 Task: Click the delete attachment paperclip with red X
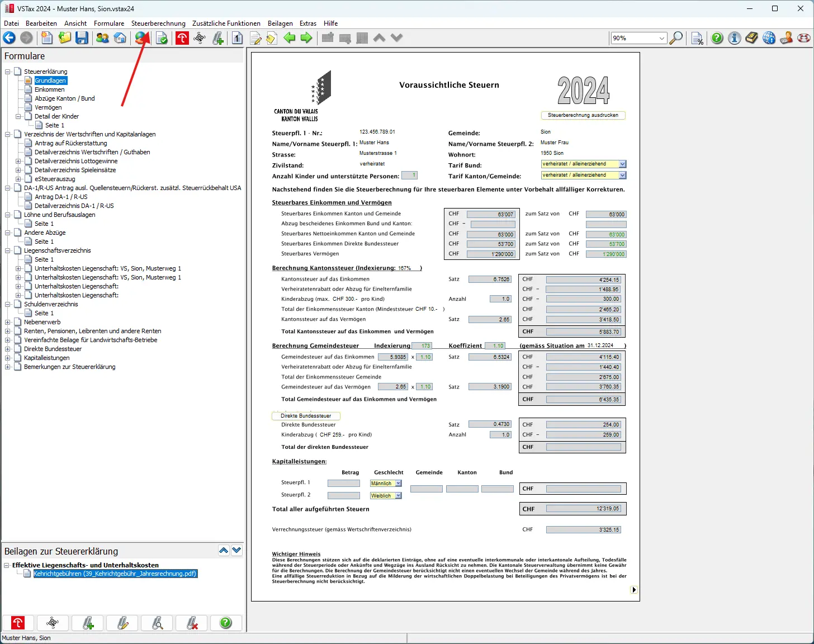pyautogui.click(x=192, y=623)
